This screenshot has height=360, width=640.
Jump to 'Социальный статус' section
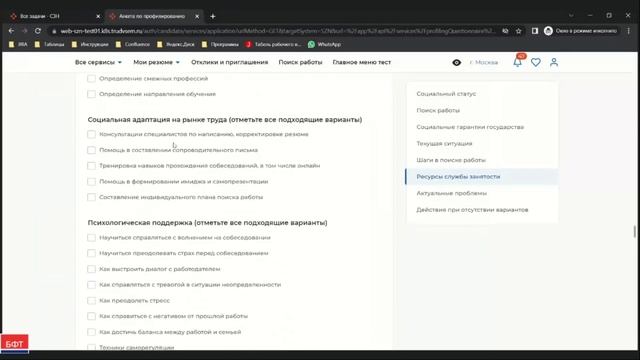(x=446, y=94)
